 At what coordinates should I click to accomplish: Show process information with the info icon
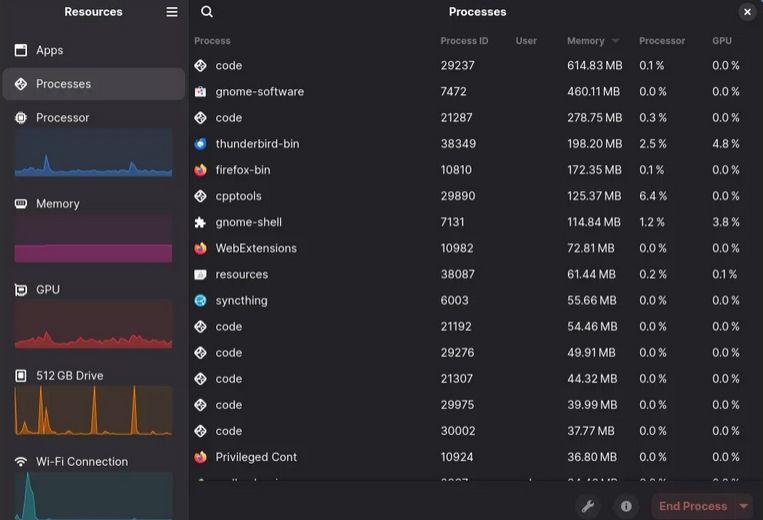626,506
